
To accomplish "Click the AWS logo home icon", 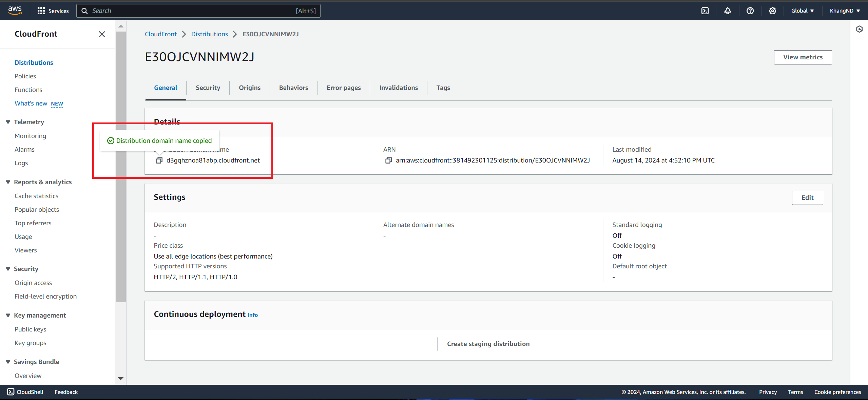I will click(15, 11).
